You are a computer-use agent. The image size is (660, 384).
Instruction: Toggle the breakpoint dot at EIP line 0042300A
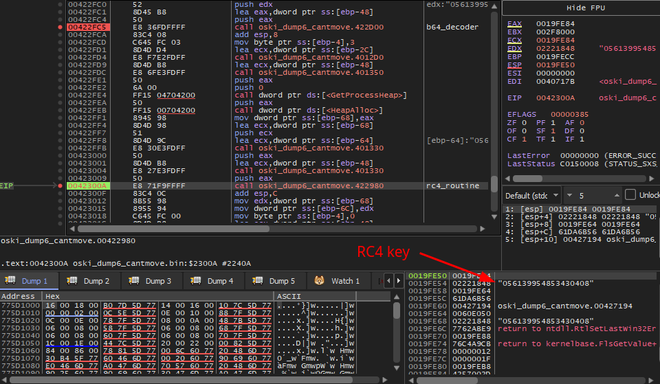tap(60, 186)
